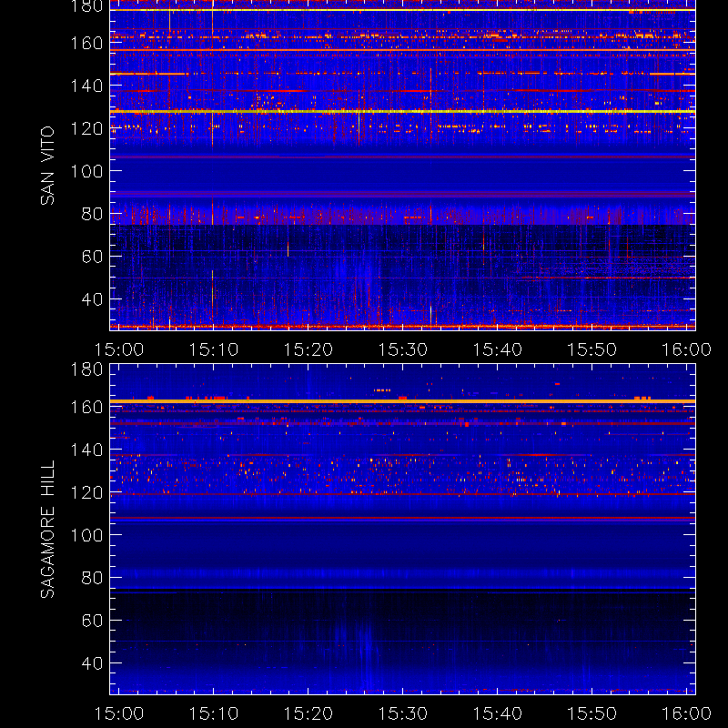Click 16:00 under the San Vito plot
Image resolution: width=728 pixels, height=728 pixels.
coord(686,349)
